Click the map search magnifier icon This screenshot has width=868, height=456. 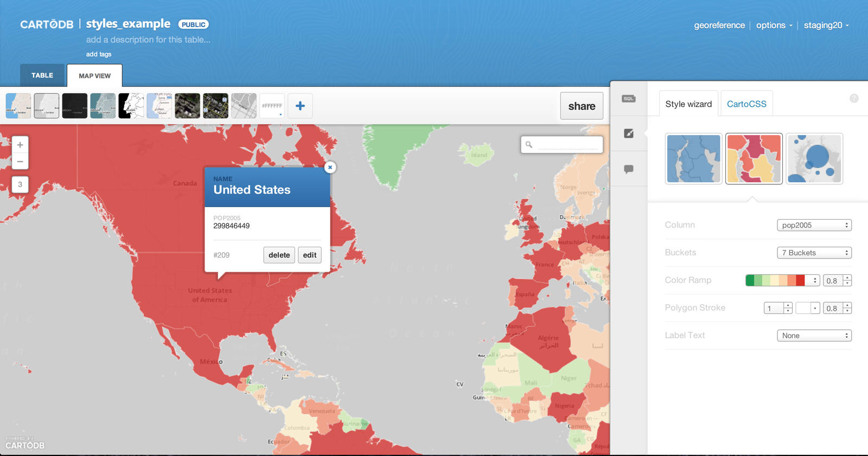point(529,145)
